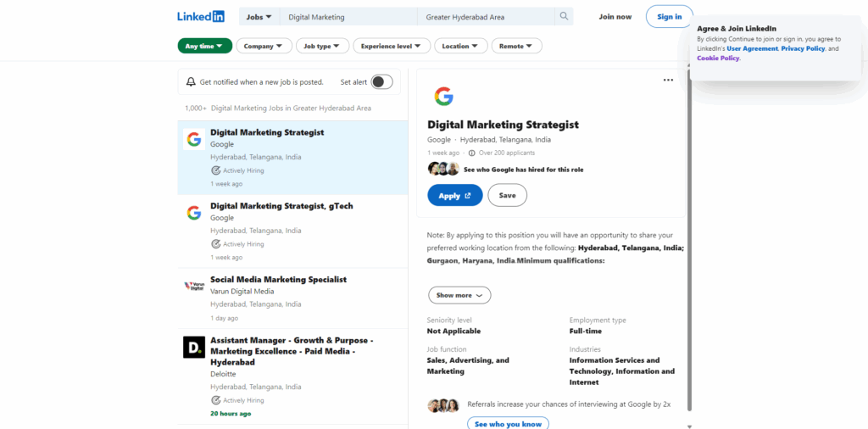
Task: Open the Job type filter dropdown
Action: [322, 46]
